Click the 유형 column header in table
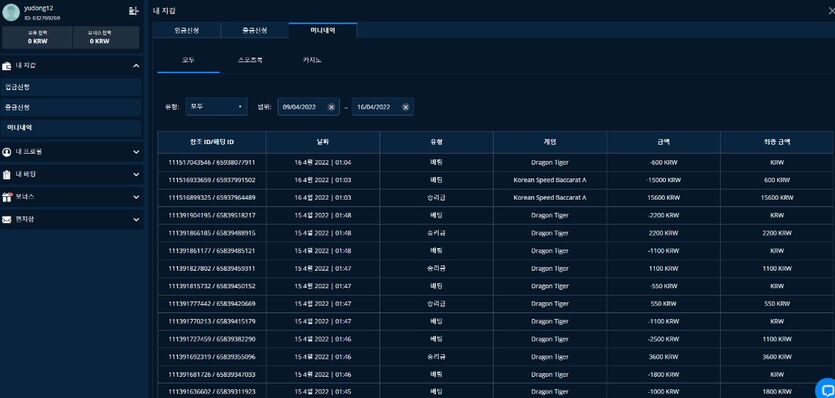The height and width of the screenshot is (398, 835). [x=436, y=142]
